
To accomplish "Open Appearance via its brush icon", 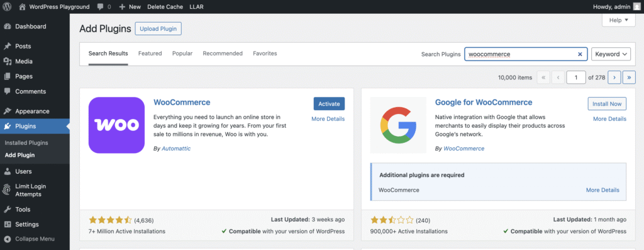I will [8, 111].
